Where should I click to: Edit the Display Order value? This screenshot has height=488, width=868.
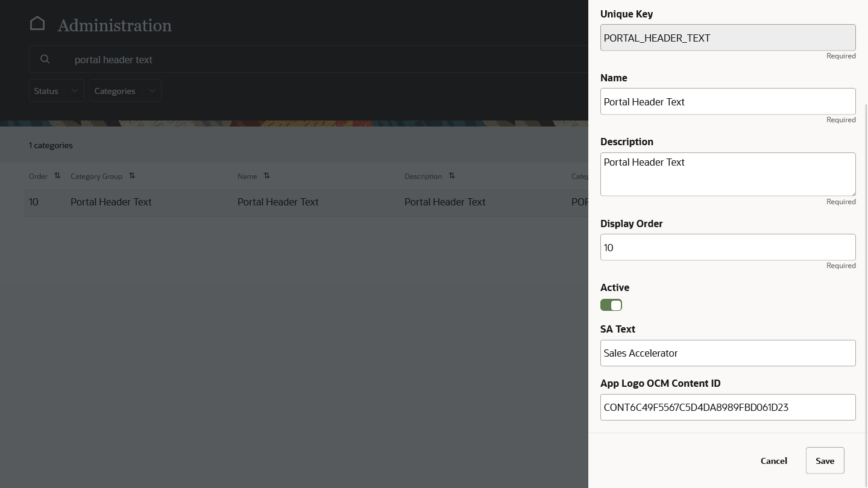tap(728, 247)
